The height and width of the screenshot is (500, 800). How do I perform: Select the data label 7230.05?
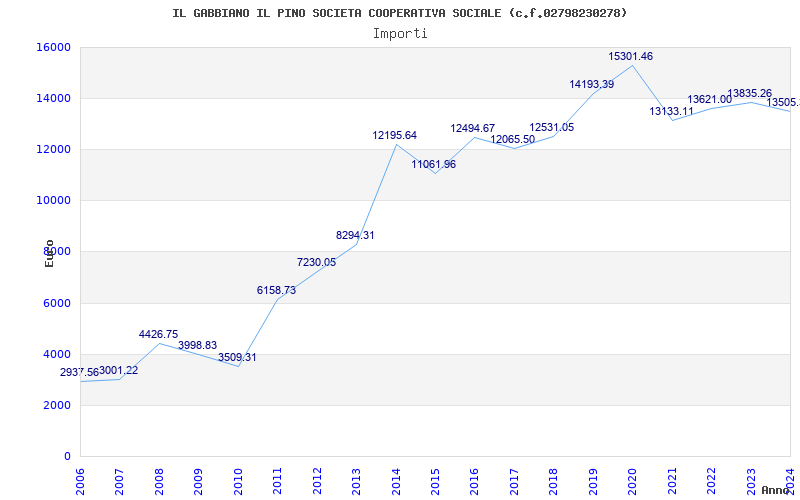(x=316, y=262)
